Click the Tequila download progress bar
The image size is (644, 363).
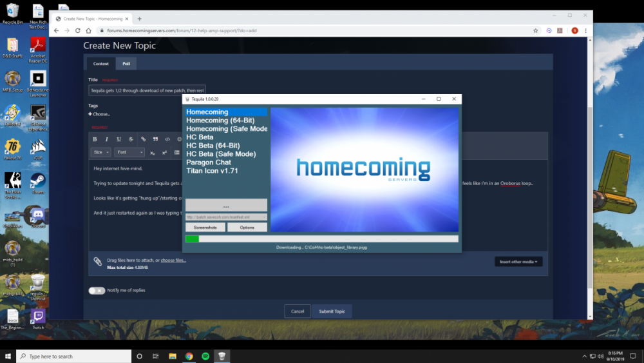pos(322,239)
